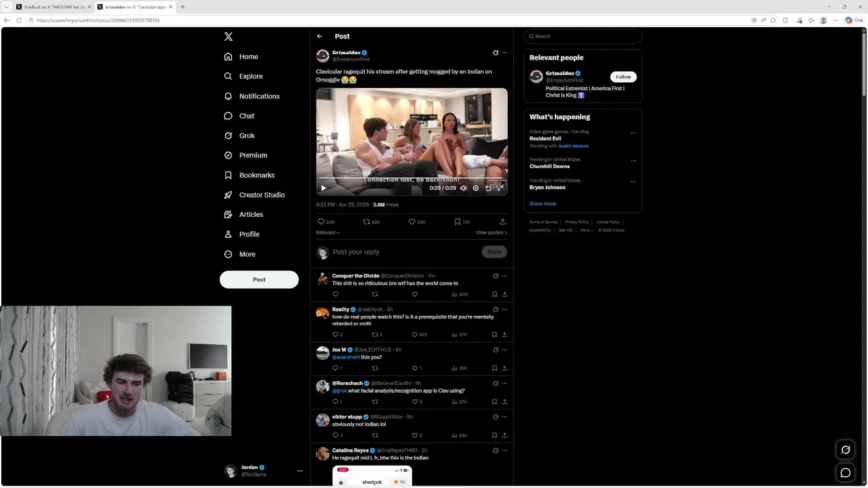Open the More menu in the sidebar

coord(240,254)
